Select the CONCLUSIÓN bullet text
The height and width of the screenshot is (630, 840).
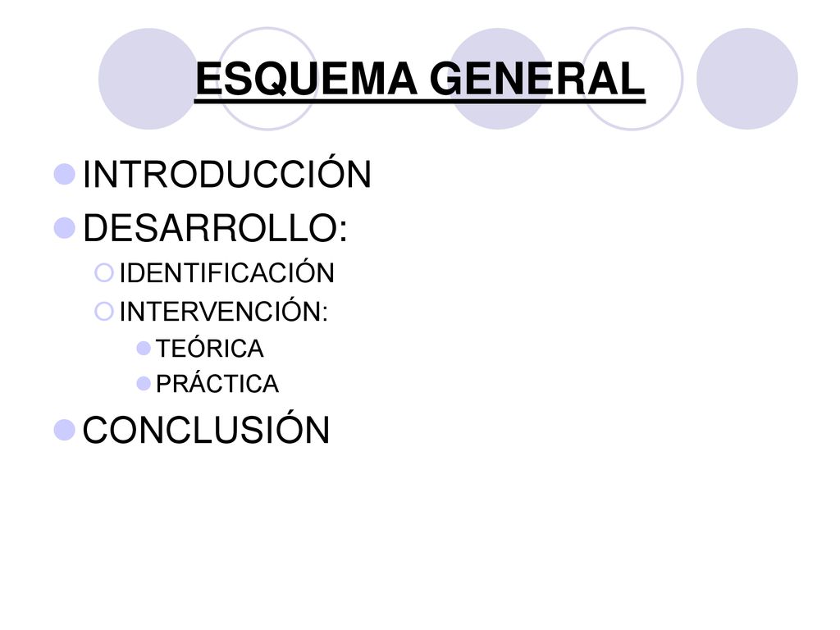pyautogui.click(x=206, y=428)
